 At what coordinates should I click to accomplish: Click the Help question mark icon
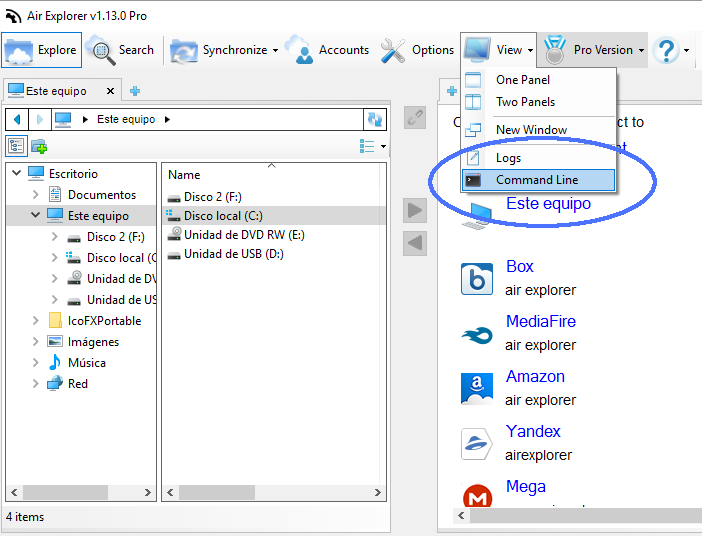click(666, 50)
